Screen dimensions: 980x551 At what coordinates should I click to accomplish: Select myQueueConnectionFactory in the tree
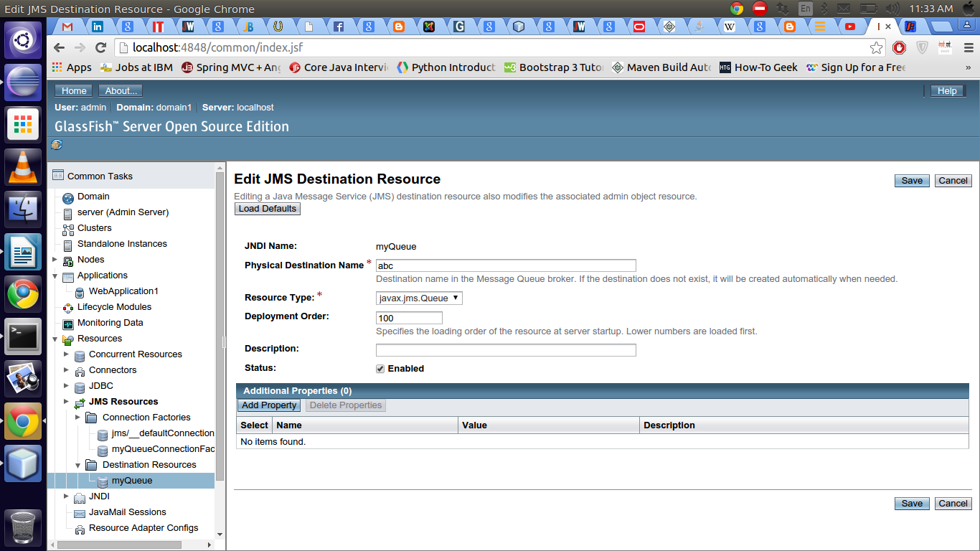tap(163, 449)
